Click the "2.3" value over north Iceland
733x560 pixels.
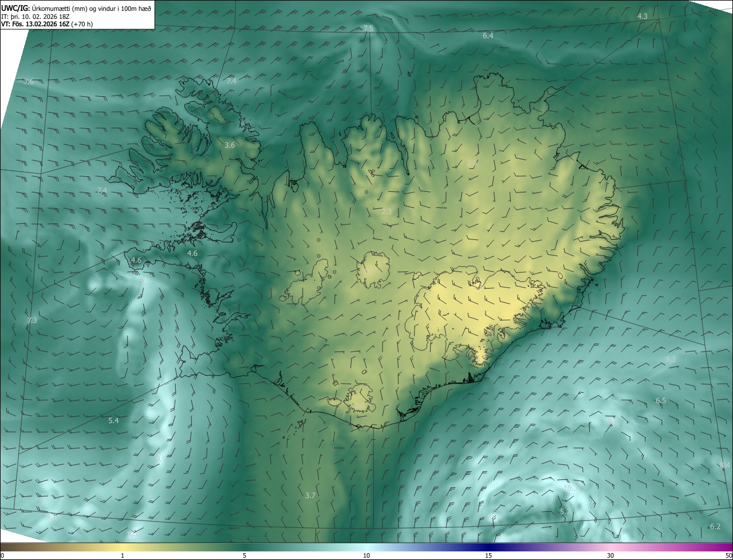(387, 212)
